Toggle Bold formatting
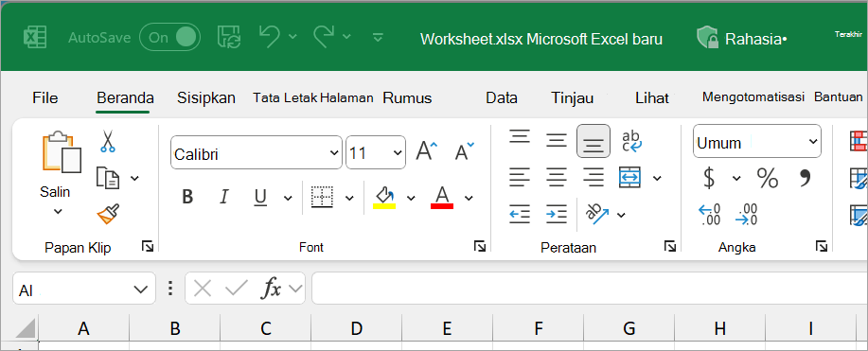The width and height of the screenshot is (868, 351). click(187, 197)
